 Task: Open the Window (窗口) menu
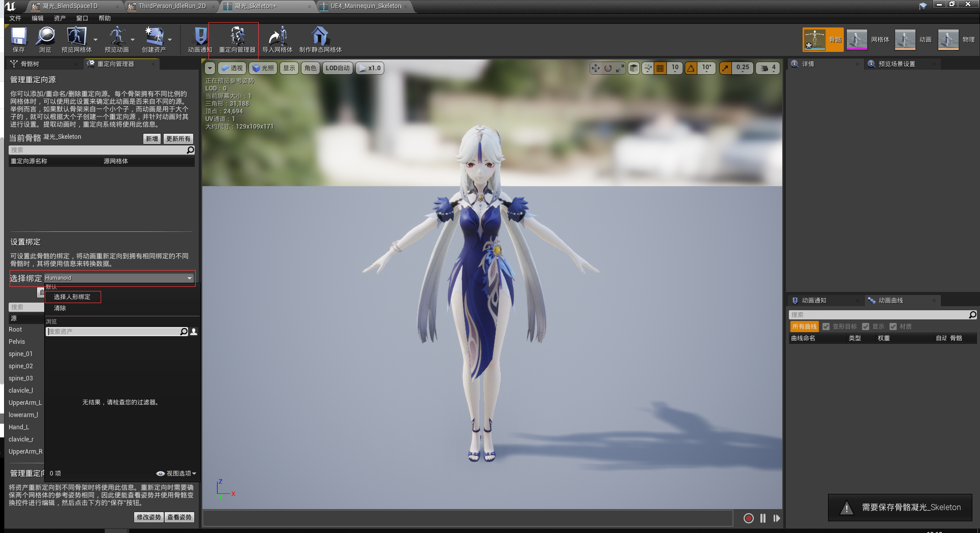pyautogui.click(x=82, y=18)
